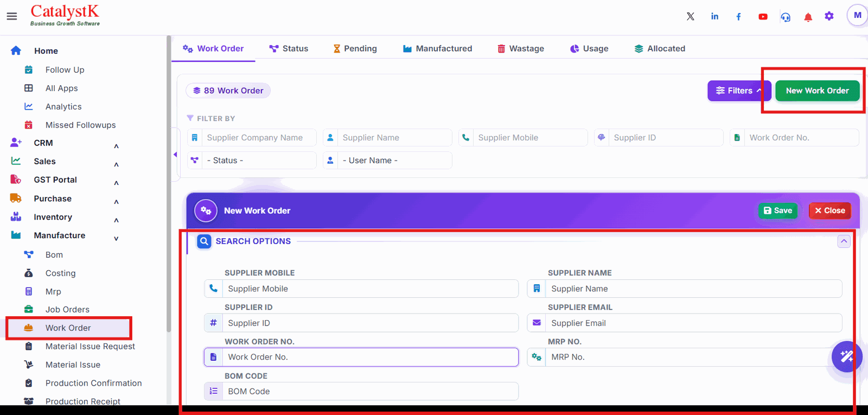868x415 pixels.
Task: Open Material Issue Request in sidebar
Action: 90,346
